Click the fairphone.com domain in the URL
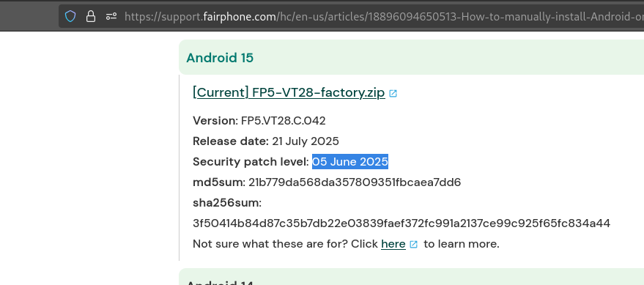Screen dimensions: 644x285 239,17
